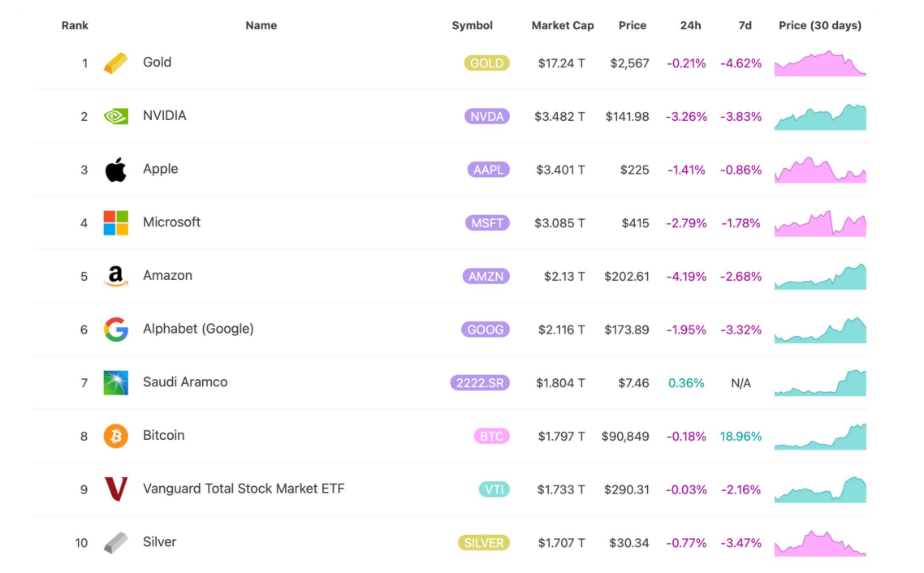
Task: Click the SILVER symbol badge
Action: [x=484, y=543]
